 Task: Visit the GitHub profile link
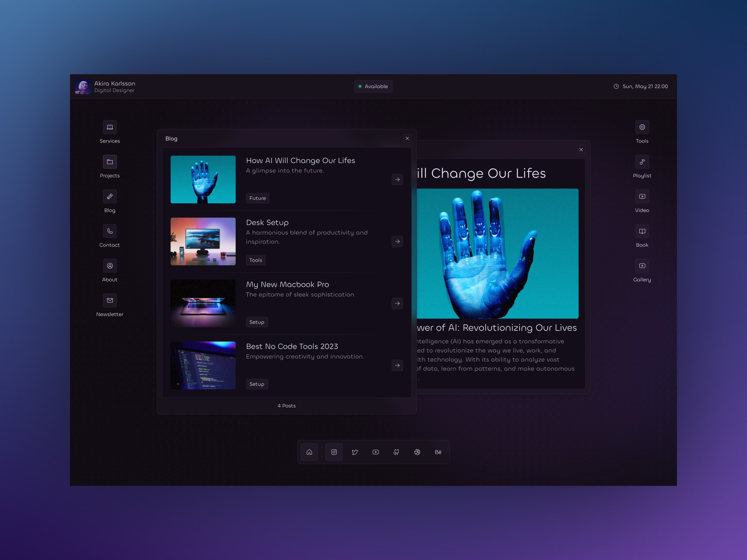[x=397, y=452]
